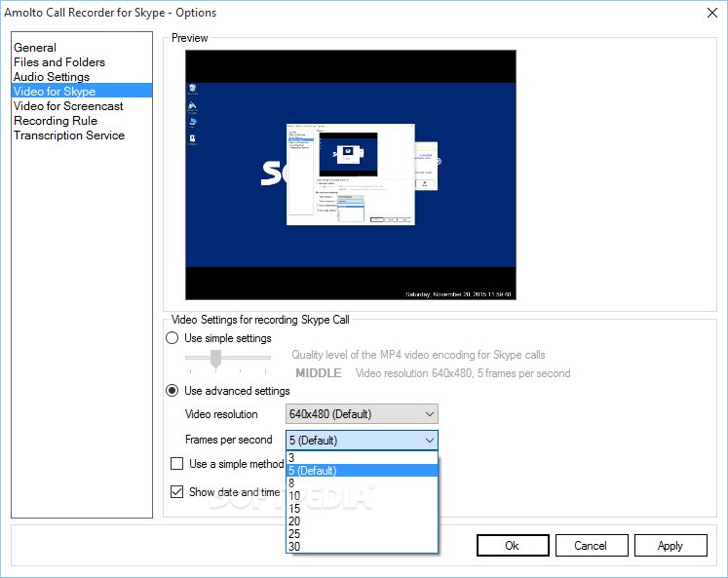
Task: Select Video for Skype entry
Action: (x=82, y=91)
